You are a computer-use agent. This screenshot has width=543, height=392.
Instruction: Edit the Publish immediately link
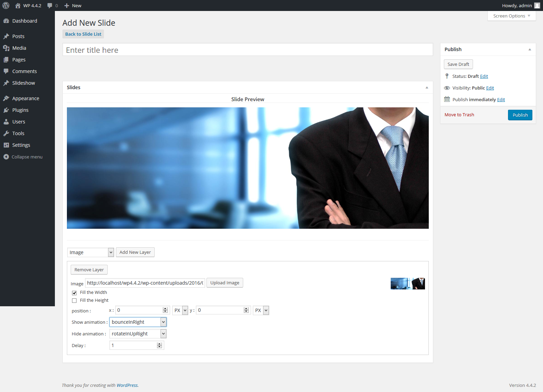coord(501,99)
